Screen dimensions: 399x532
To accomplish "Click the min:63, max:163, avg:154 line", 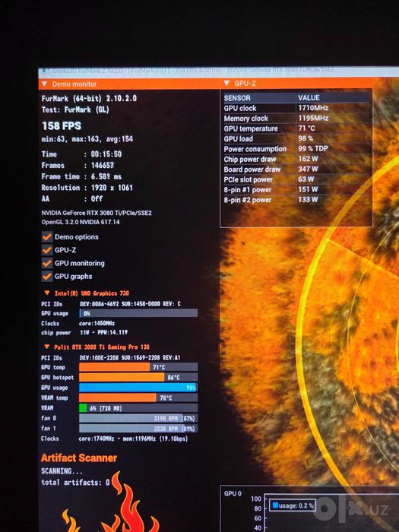I will [x=87, y=139].
